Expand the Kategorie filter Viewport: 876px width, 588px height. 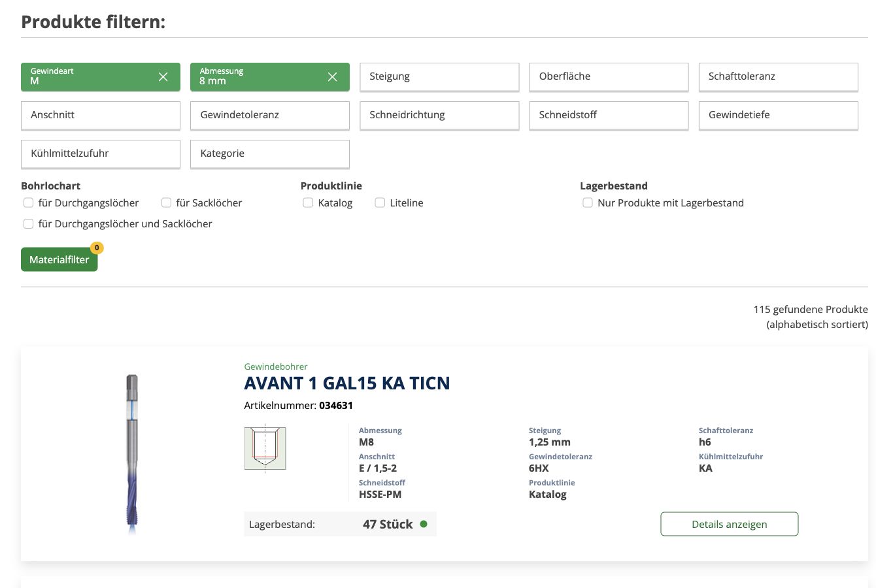(270, 154)
